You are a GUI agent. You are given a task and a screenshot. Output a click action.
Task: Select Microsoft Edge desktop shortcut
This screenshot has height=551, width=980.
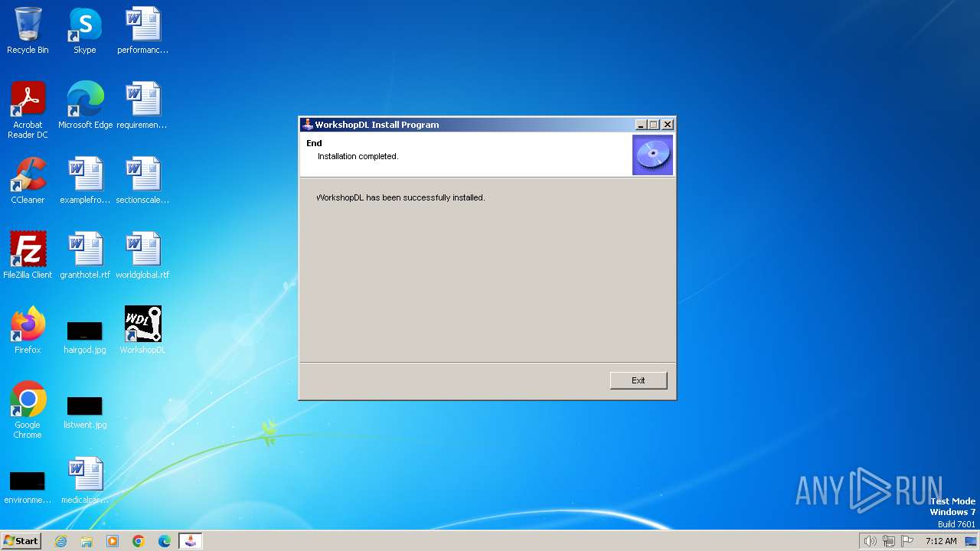[x=85, y=106]
